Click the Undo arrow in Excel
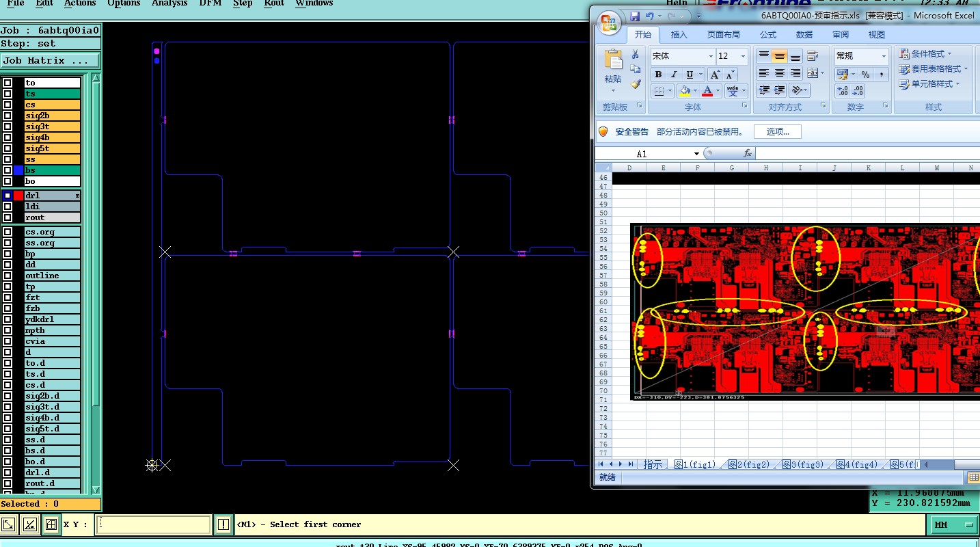The height and width of the screenshot is (547, 980). tap(649, 16)
